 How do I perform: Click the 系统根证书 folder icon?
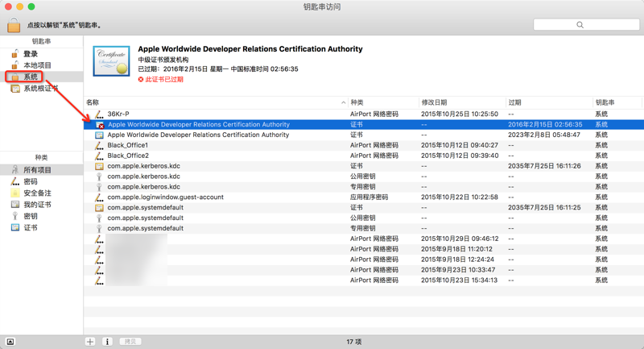[15, 89]
